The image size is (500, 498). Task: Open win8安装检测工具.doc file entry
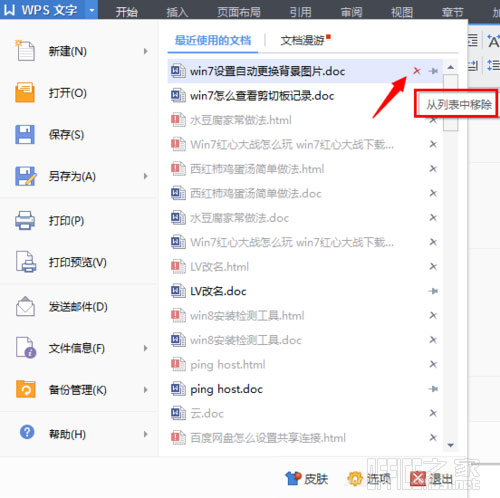[305, 340]
